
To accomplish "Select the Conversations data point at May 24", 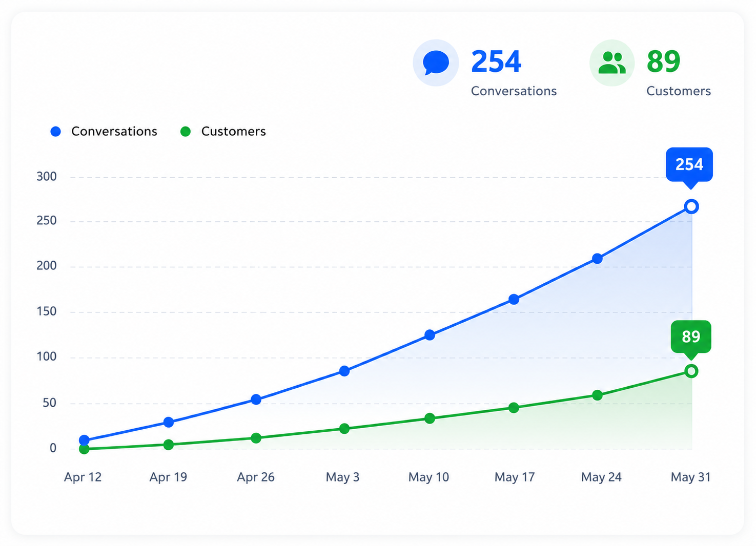I will point(597,259).
